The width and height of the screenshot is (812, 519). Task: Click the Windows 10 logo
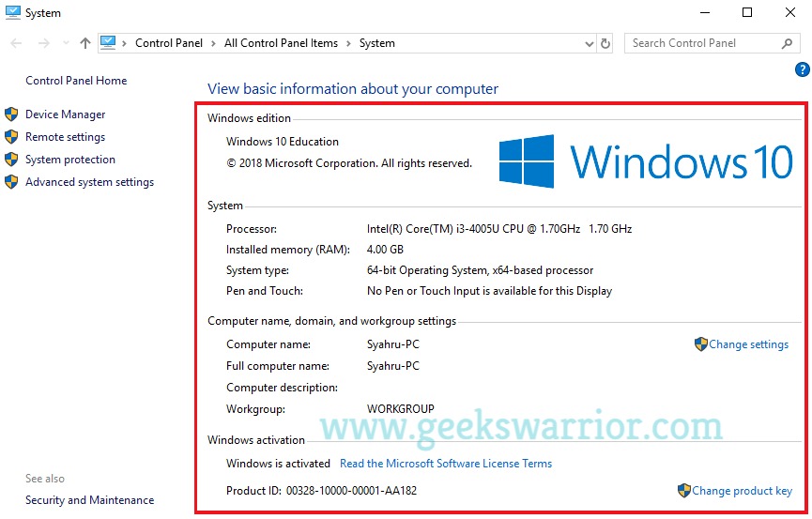pos(645,161)
